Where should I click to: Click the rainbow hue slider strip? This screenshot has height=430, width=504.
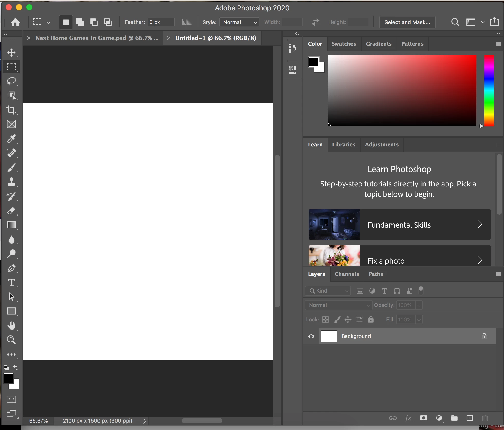489,90
